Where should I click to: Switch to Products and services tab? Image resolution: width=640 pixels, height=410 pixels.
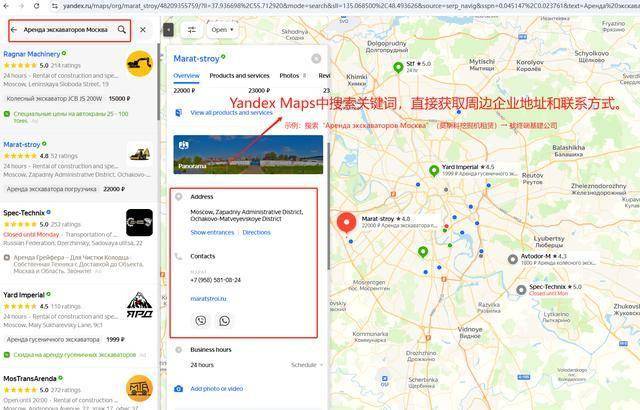pos(240,75)
